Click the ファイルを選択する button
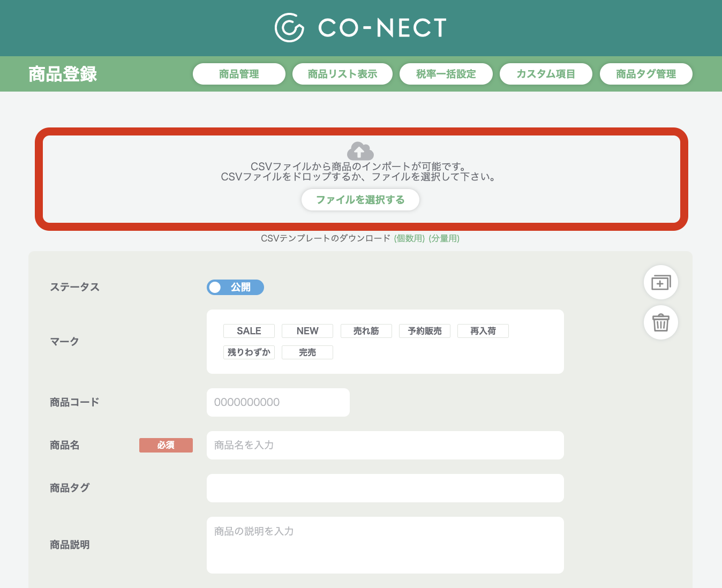The image size is (722, 588). [360, 200]
